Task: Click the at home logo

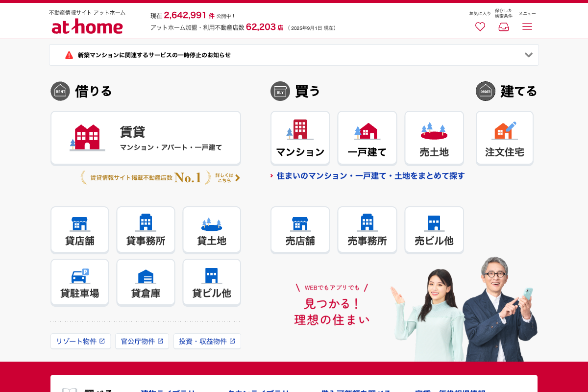Action: 87,26
